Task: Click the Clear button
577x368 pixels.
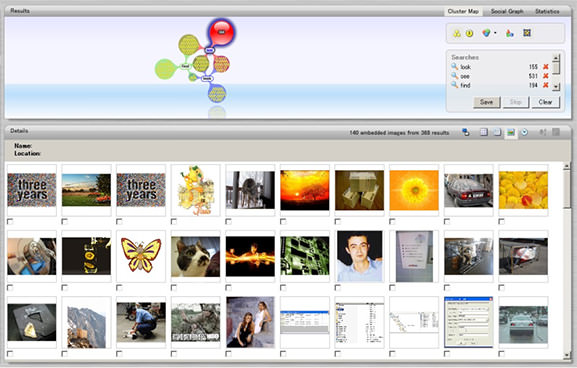Action: click(x=545, y=102)
